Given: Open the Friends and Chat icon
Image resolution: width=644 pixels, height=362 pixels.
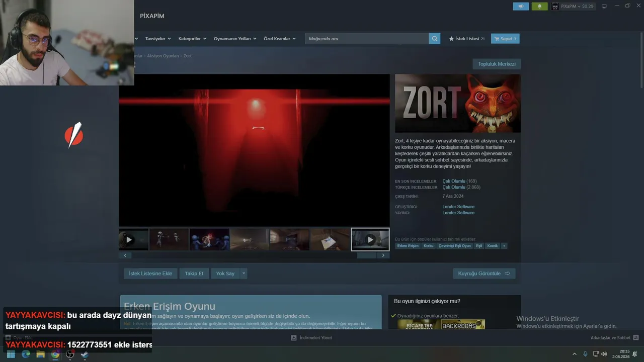Looking at the screenshot, I should pos(636,338).
